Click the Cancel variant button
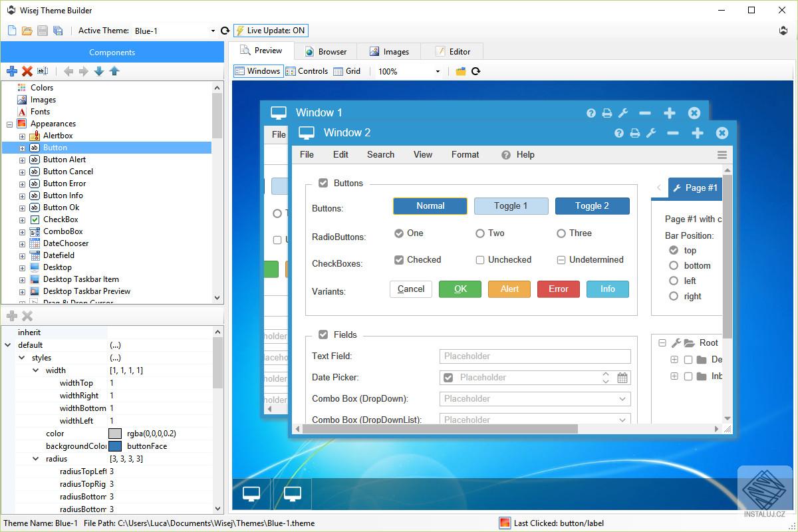Viewport: 798px width, 532px height. (x=411, y=289)
